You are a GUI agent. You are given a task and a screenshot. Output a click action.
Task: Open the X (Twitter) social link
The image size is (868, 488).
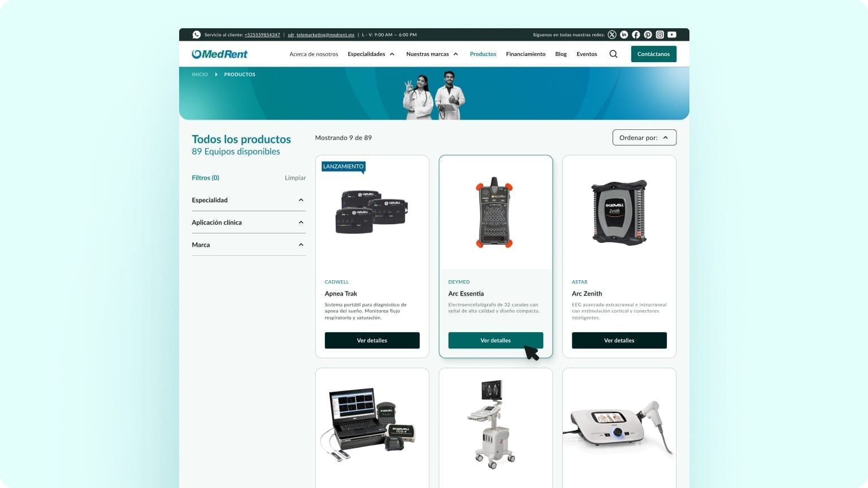point(612,34)
